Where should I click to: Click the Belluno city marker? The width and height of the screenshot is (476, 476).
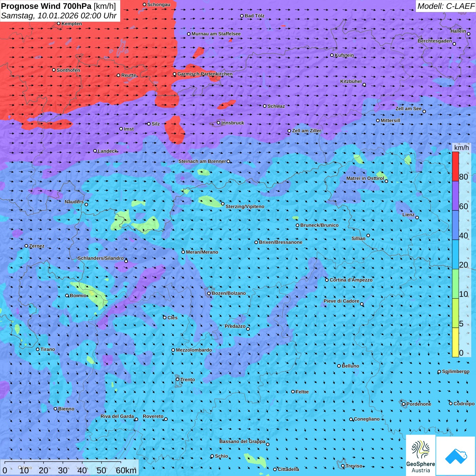[x=339, y=366]
